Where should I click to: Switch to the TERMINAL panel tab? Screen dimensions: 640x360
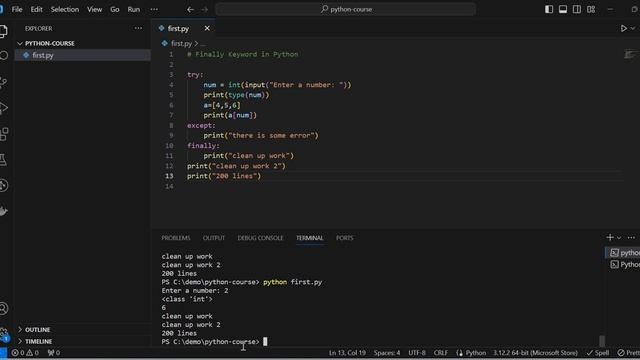[310, 238]
